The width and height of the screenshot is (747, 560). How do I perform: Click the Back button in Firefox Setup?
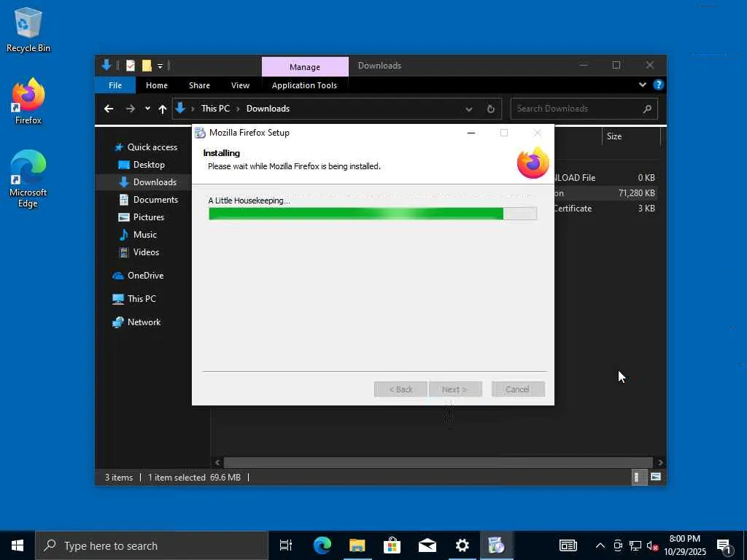[400, 389]
